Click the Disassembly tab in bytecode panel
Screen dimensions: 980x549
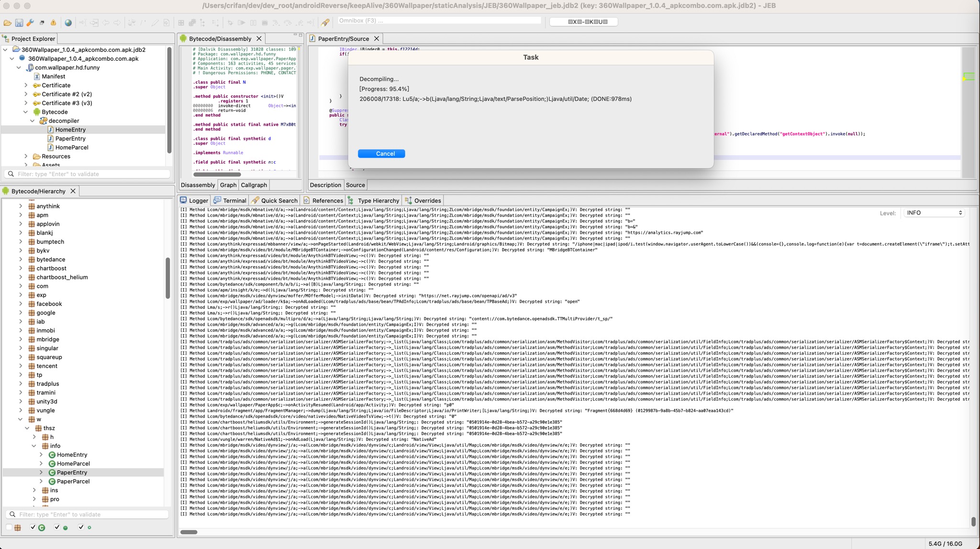198,185
